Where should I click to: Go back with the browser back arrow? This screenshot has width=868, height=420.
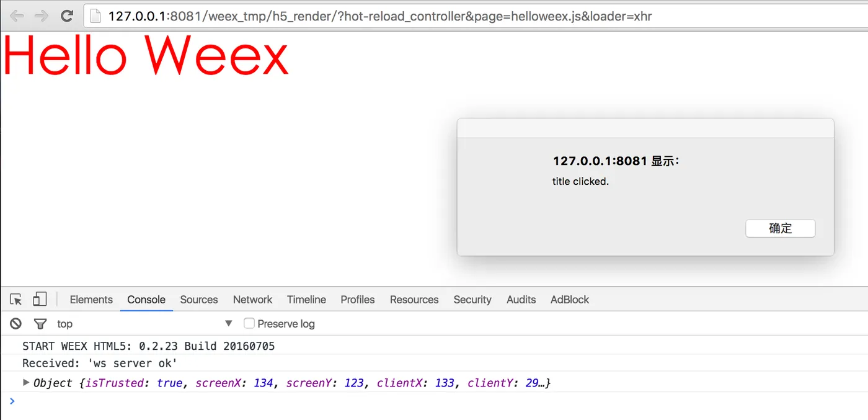[17, 16]
